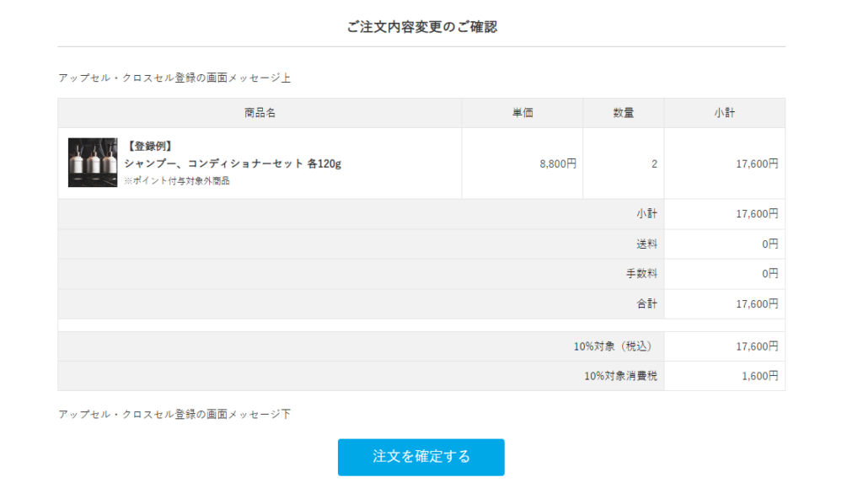Click the 10%対象（税込） row label
Screen dimensions: 863x504
pos(613,346)
